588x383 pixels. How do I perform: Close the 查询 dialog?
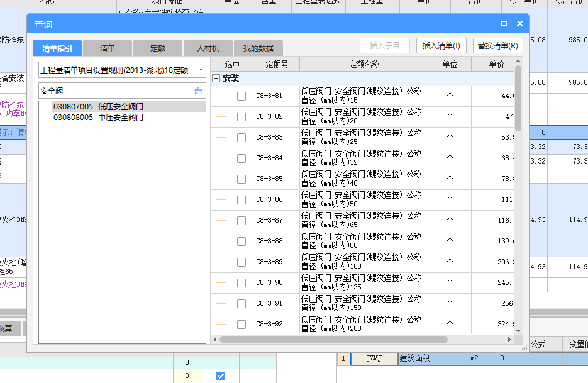[519, 23]
